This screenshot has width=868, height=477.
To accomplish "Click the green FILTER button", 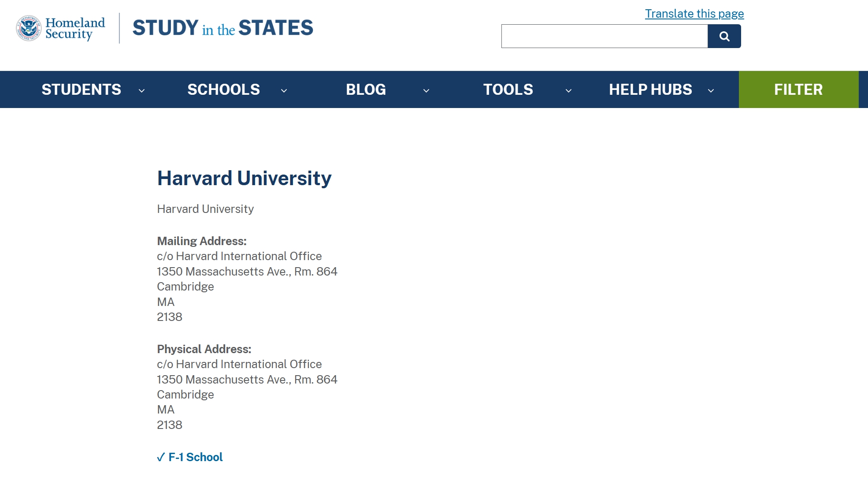I will tap(798, 89).
